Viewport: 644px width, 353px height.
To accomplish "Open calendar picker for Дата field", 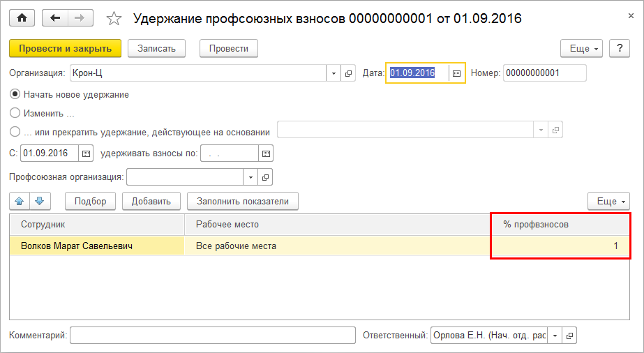I will (x=456, y=73).
